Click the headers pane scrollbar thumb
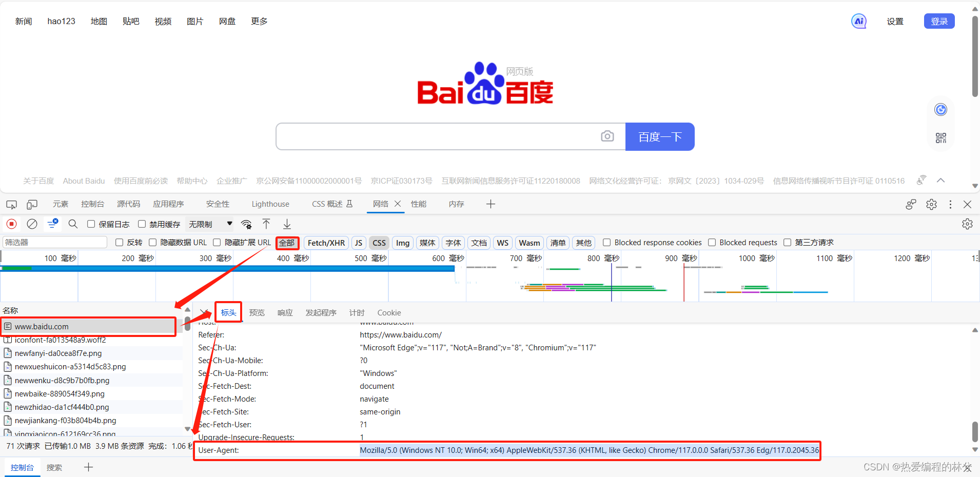 click(x=975, y=431)
